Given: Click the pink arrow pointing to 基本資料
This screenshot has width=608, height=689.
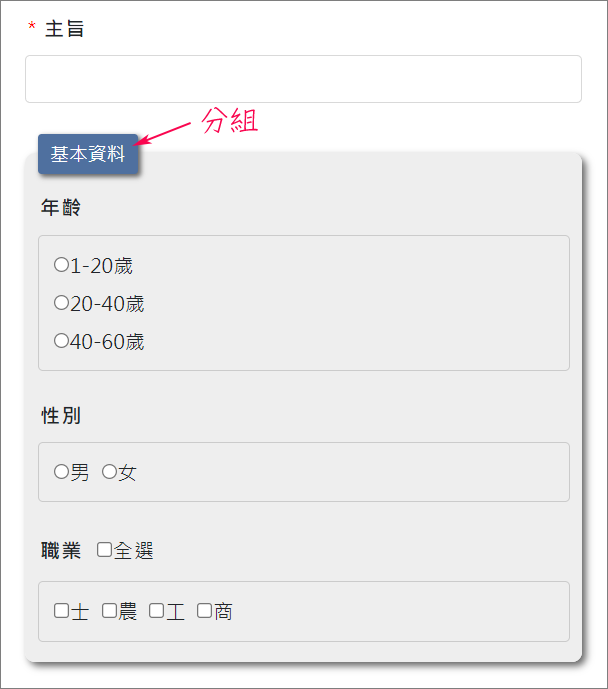Looking at the screenshot, I should (x=162, y=134).
